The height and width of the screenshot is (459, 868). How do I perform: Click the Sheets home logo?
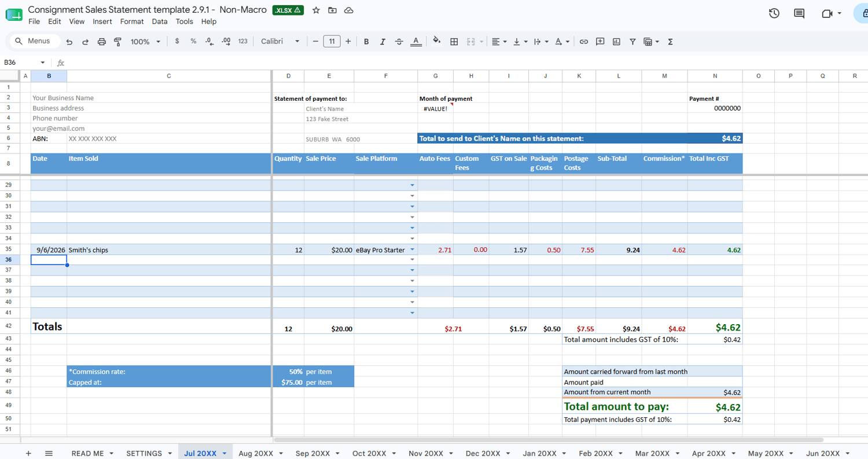tap(13, 14)
